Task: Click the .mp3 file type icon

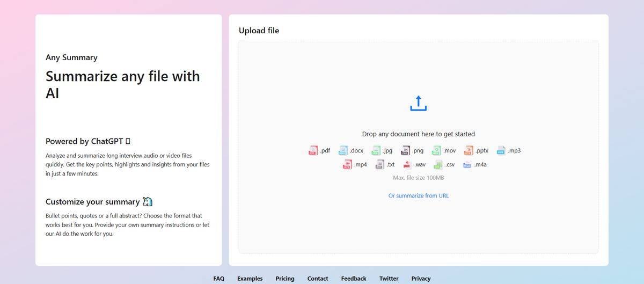Action: click(x=501, y=151)
